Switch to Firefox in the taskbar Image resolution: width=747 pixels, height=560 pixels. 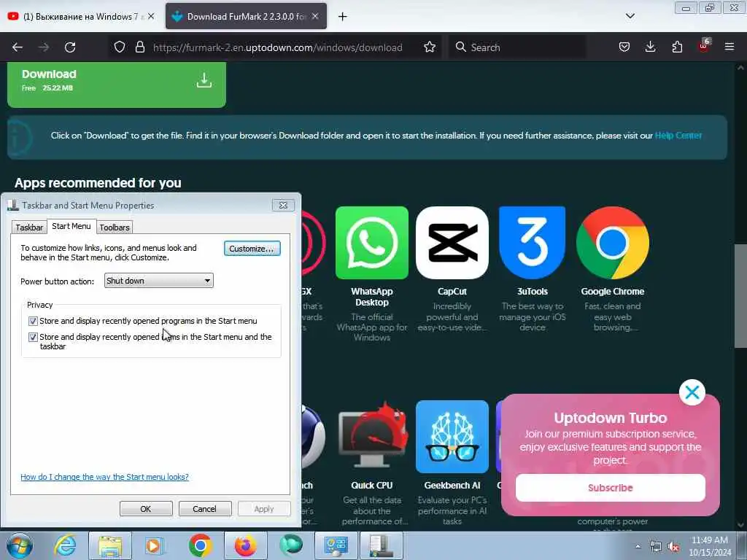[245, 545]
